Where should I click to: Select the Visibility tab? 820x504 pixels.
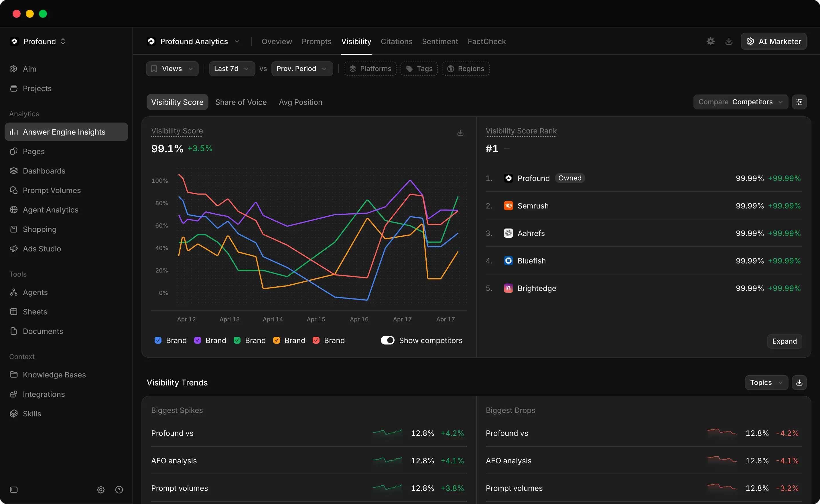(x=356, y=41)
